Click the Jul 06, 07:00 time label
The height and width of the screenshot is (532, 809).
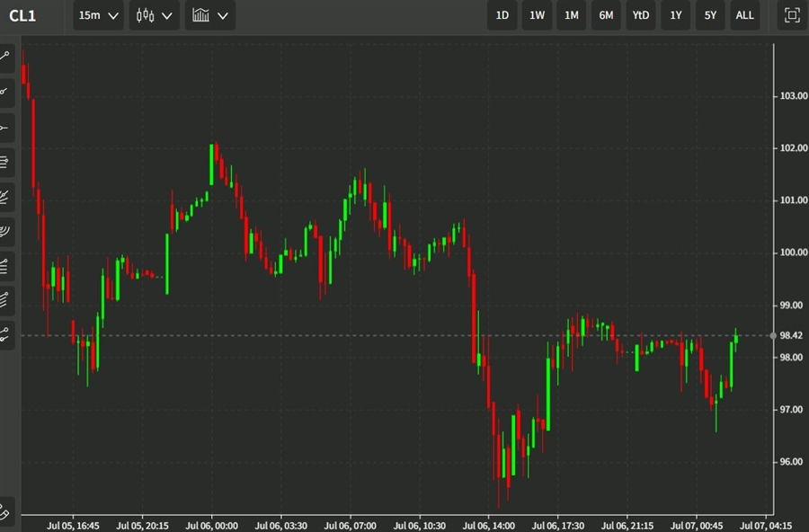tap(351, 526)
